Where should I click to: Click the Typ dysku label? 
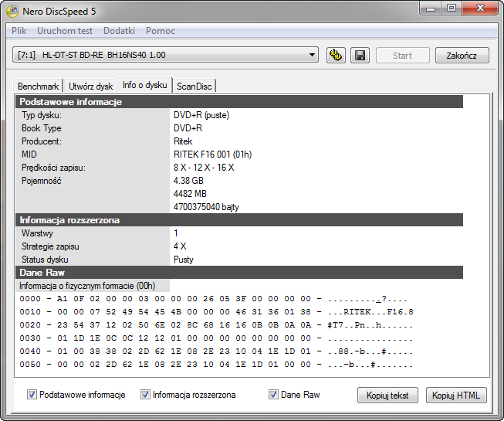click(x=42, y=115)
